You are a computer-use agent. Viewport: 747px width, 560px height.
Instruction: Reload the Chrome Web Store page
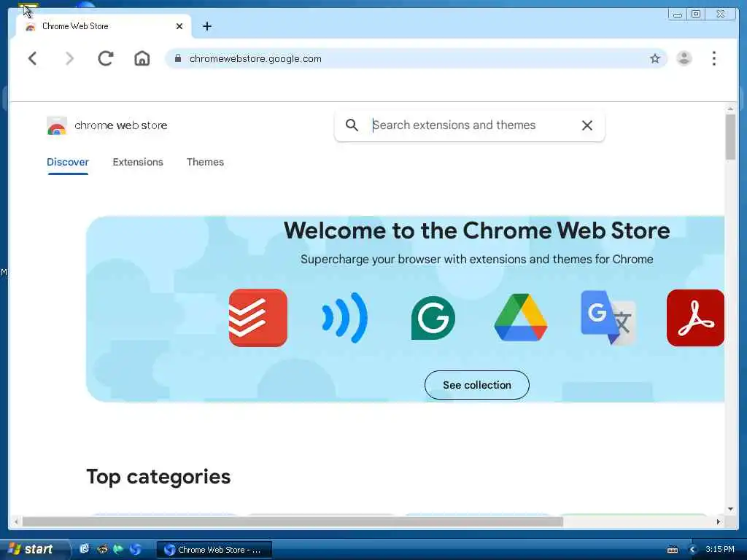click(x=105, y=58)
